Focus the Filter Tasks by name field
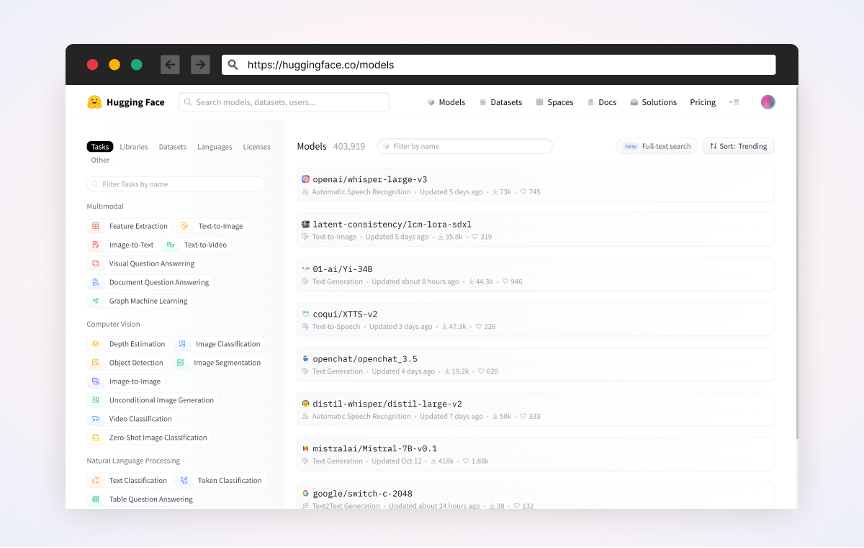 coord(176,184)
